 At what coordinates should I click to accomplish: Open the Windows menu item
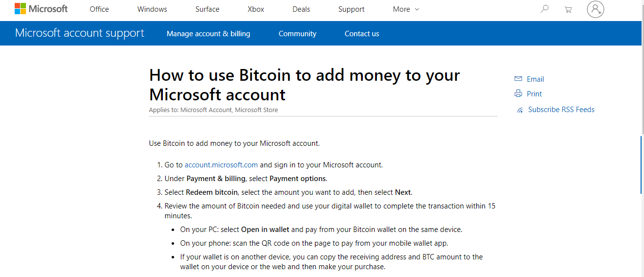[152, 9]
